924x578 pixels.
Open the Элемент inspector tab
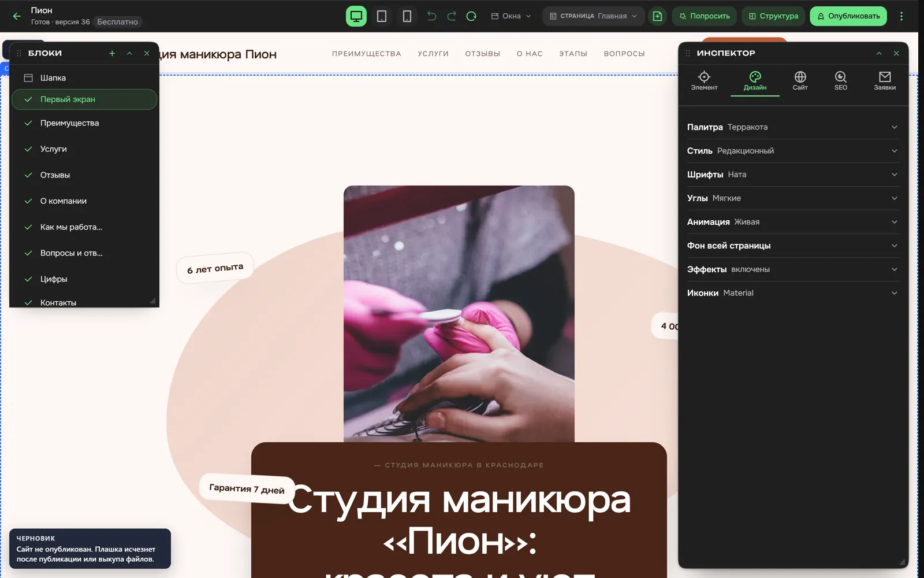(704, 81)
